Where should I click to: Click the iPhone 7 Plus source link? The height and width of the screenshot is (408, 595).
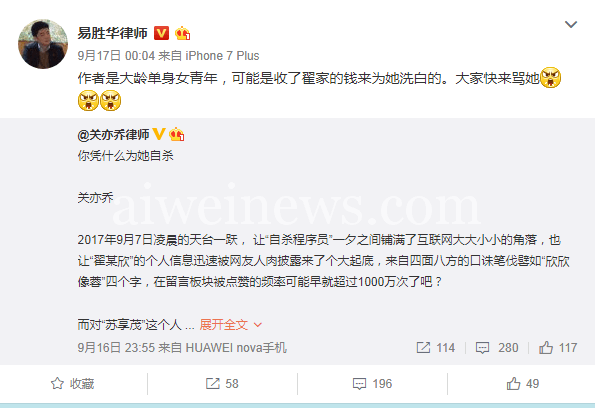[222, 56]
